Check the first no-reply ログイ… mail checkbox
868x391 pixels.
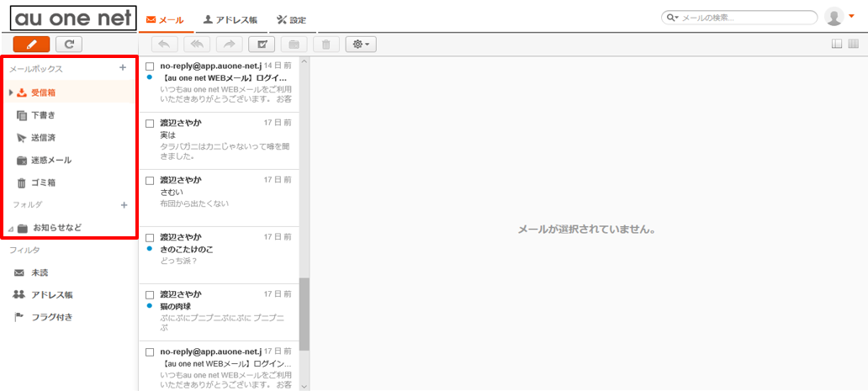click(150, 66)
